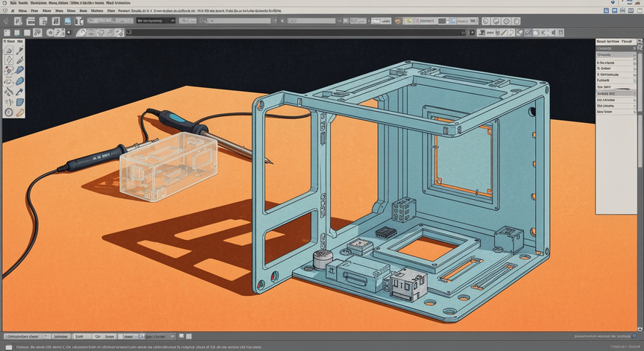Screen dimensions: 644x351
Task: Click the back arrow in the top toolbar
Action: tap(6, 21)
